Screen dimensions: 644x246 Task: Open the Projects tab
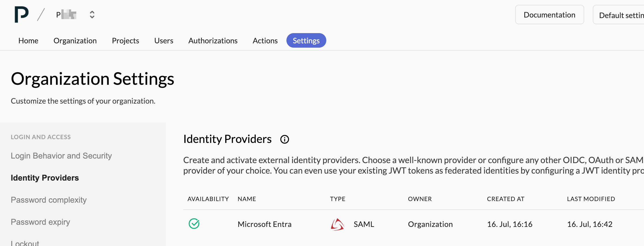[x=125, y=41]
